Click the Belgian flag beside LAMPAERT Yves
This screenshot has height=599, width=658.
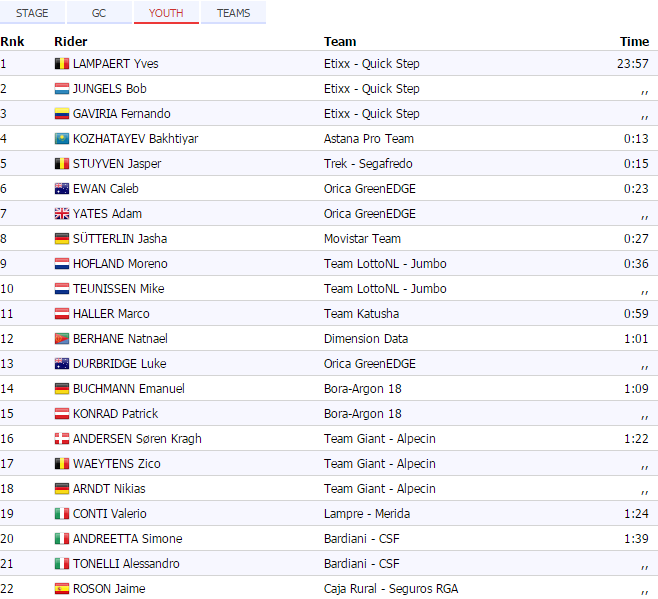click(62, 64)
